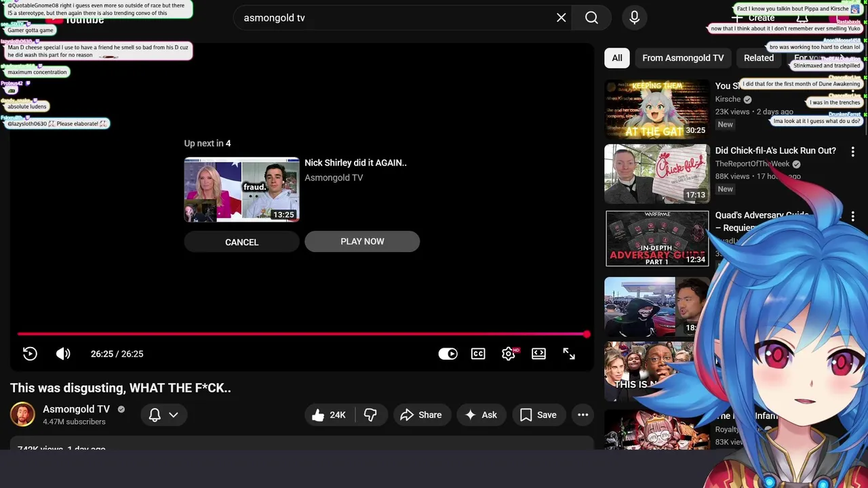Expand the notification bell dropdown for the channel
Viewport: 868px width, 488px height.
tap(164, 415)
